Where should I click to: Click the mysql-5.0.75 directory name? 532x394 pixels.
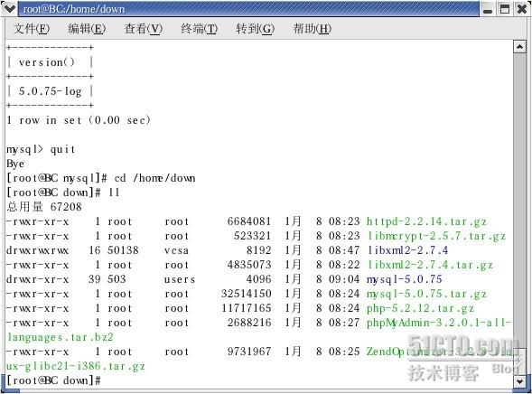(404, 279)
